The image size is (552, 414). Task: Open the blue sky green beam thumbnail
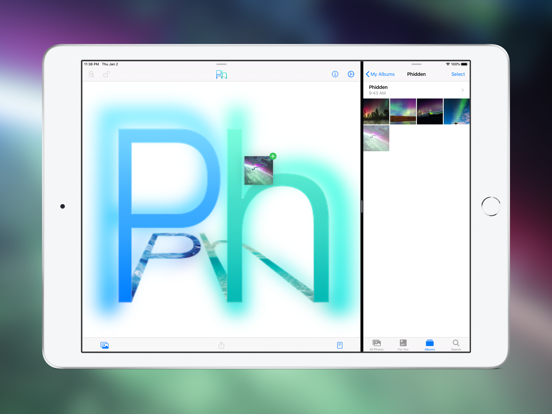pyautogui.click(x=457, y=111)
